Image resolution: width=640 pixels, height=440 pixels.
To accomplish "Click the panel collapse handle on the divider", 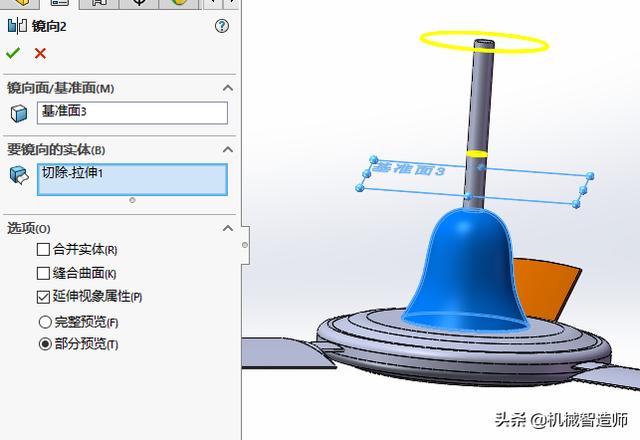I will [x=245, y=245].
